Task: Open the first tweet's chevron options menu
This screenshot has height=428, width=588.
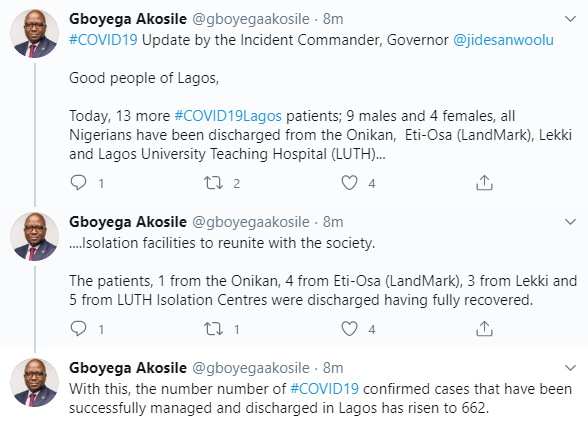Action: point(570,19)
